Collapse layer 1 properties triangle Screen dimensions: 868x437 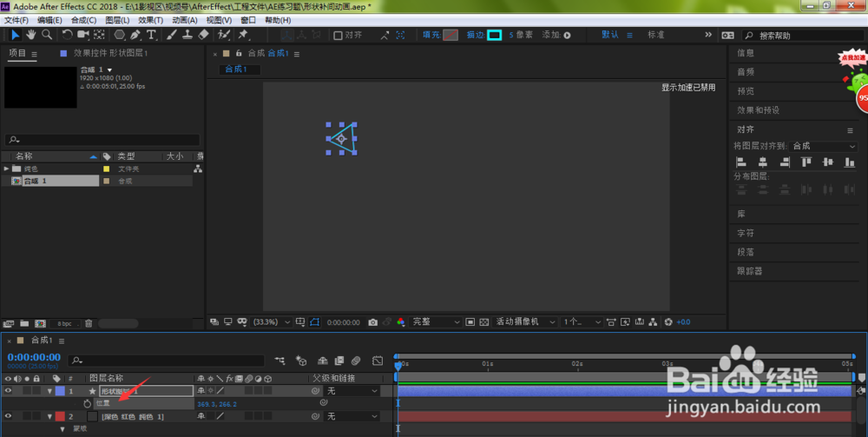49,391
